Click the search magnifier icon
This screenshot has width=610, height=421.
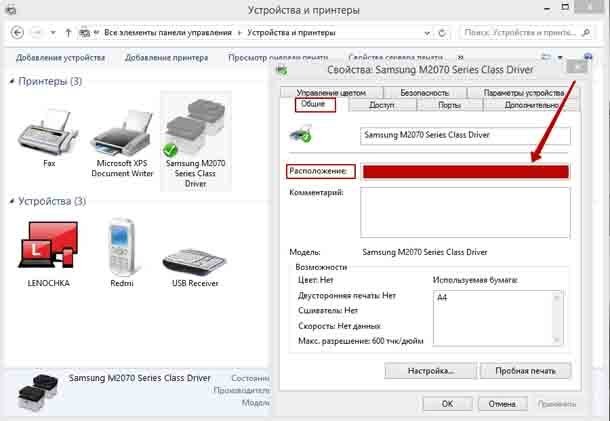coord(585,33)
